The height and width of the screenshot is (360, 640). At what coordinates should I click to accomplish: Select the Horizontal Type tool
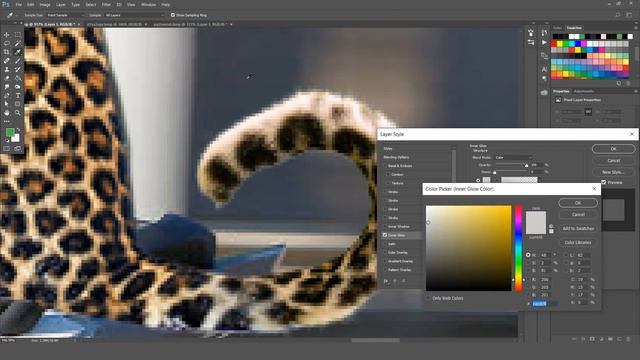(x=18, y=96)
